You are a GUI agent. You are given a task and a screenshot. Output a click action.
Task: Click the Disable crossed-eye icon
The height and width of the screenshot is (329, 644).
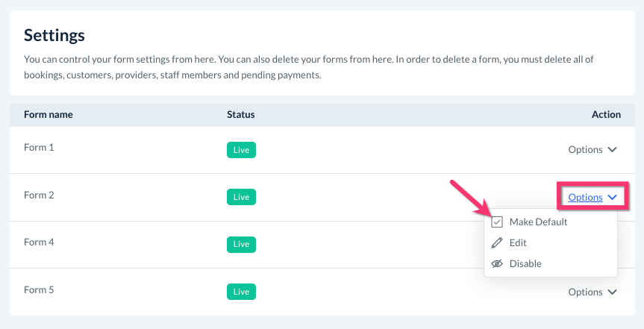497,264
